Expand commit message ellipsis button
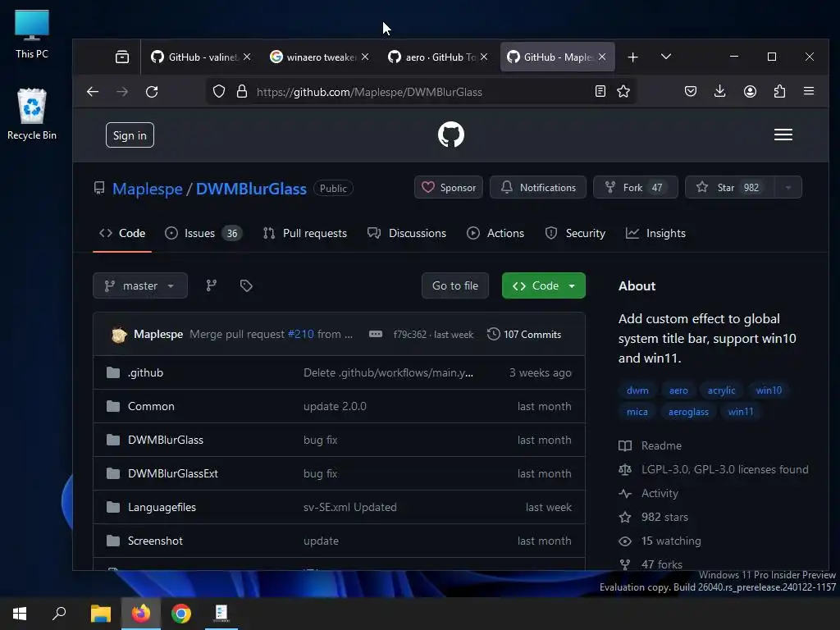 (376, 335)
